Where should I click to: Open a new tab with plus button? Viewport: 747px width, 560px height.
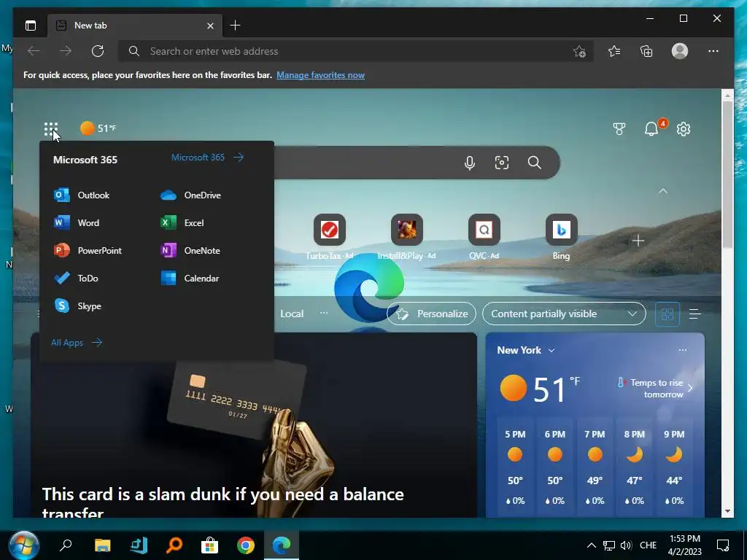coord(236,26)
